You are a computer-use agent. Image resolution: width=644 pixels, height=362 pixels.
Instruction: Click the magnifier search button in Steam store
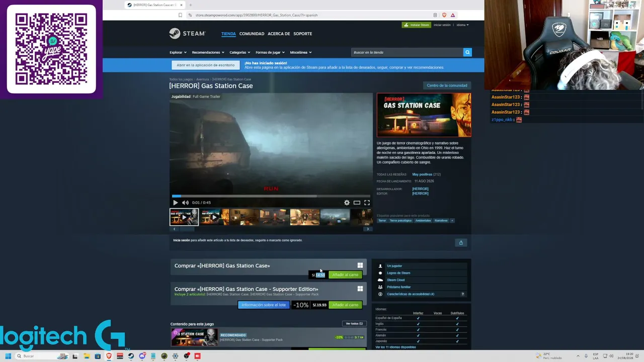(x=467, y=52)
